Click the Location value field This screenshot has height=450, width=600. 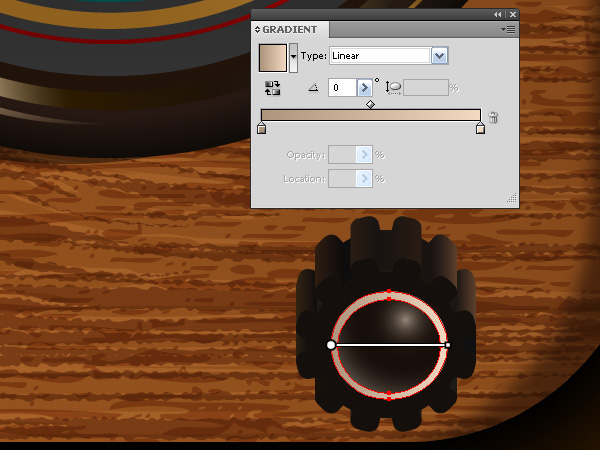coord(342,178)
